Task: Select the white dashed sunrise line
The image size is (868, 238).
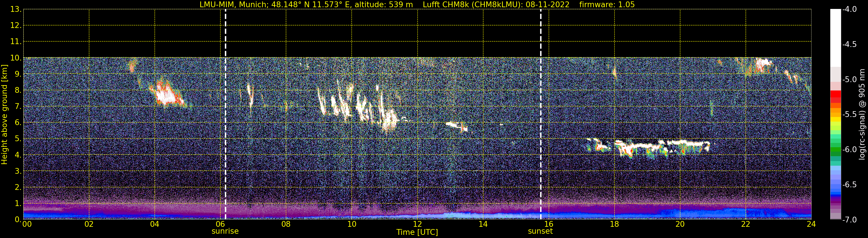Action: (225, 114)
